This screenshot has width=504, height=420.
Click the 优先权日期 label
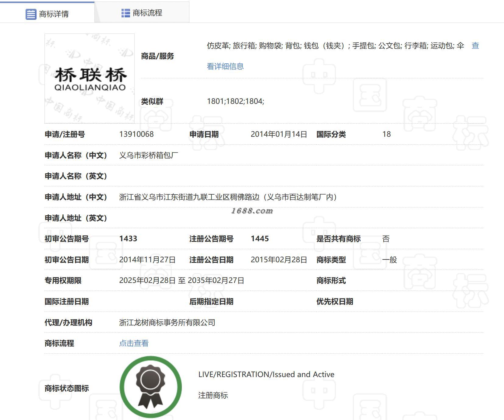point(335,302)
